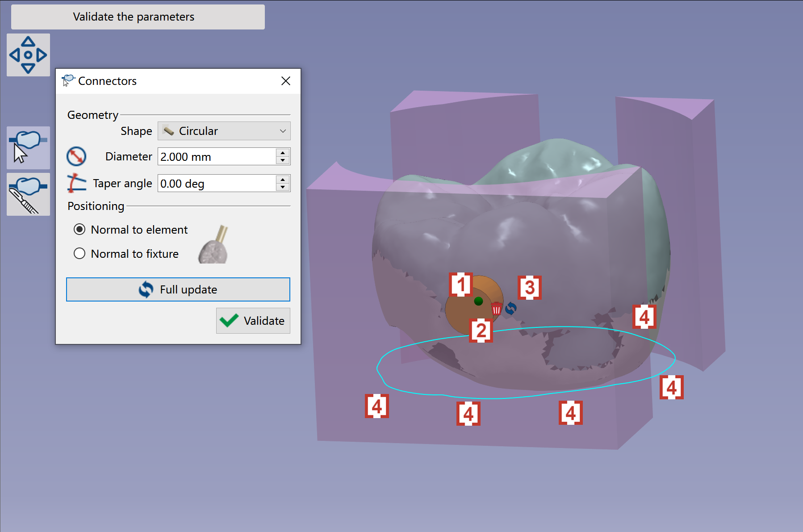
Task: Decrease Taper angle with down arrow
Action: pyautogui.click(x=283, y=187)
